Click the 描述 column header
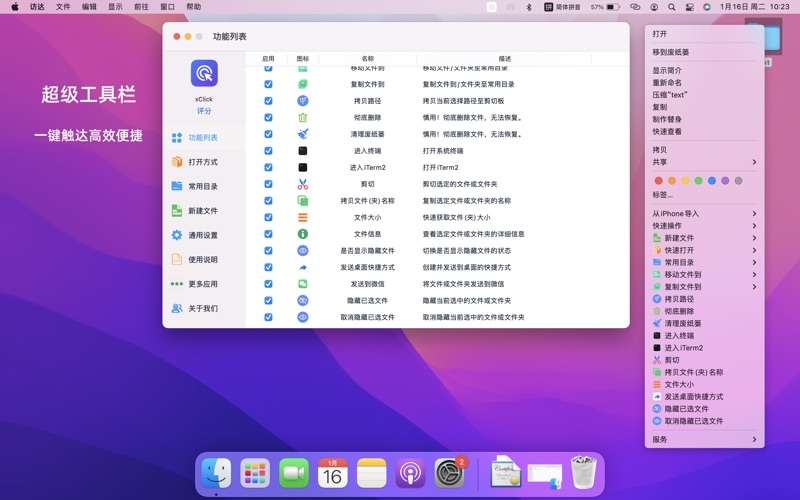The width and height of the screenshot is (800, 500). pyautogui.click(x=505, y=59)
